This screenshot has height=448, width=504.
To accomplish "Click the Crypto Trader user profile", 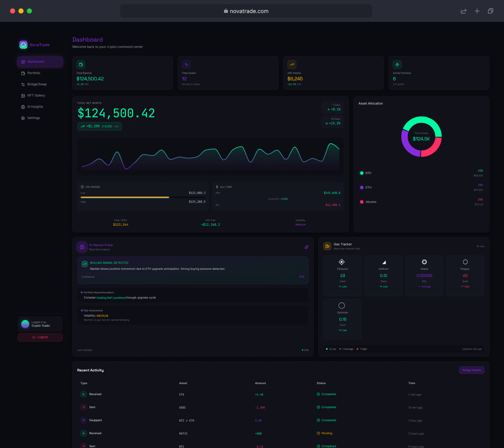I will pyautogui.click(x=40, y=324).
